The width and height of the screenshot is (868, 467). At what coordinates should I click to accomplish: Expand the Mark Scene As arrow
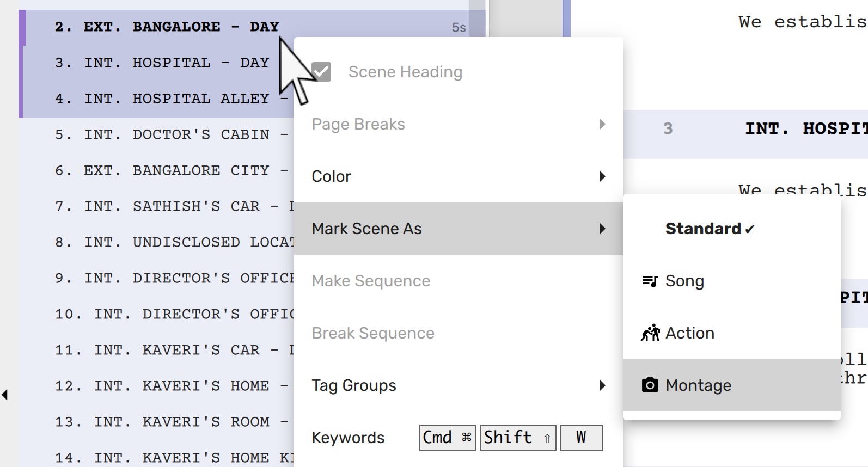point(602,229)
